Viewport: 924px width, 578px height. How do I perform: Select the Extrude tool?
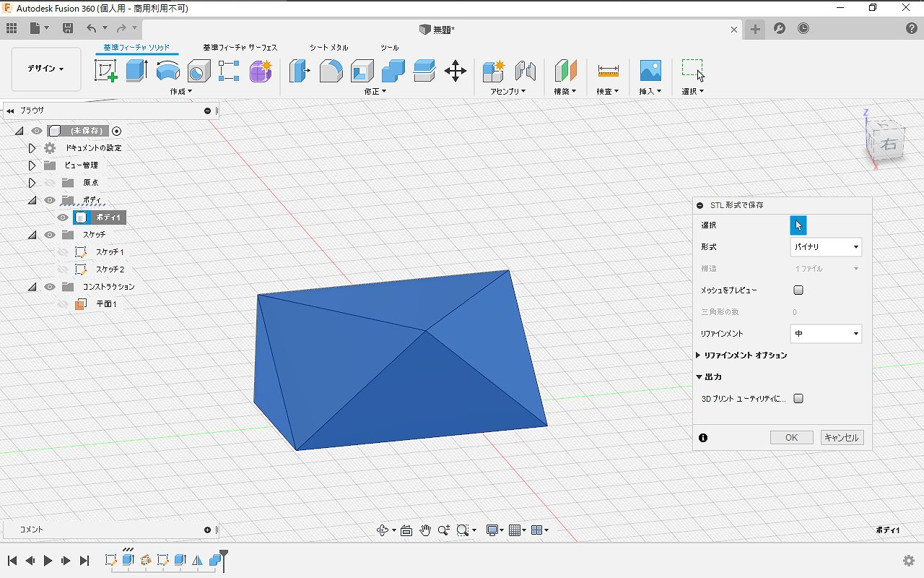(136, 71)
